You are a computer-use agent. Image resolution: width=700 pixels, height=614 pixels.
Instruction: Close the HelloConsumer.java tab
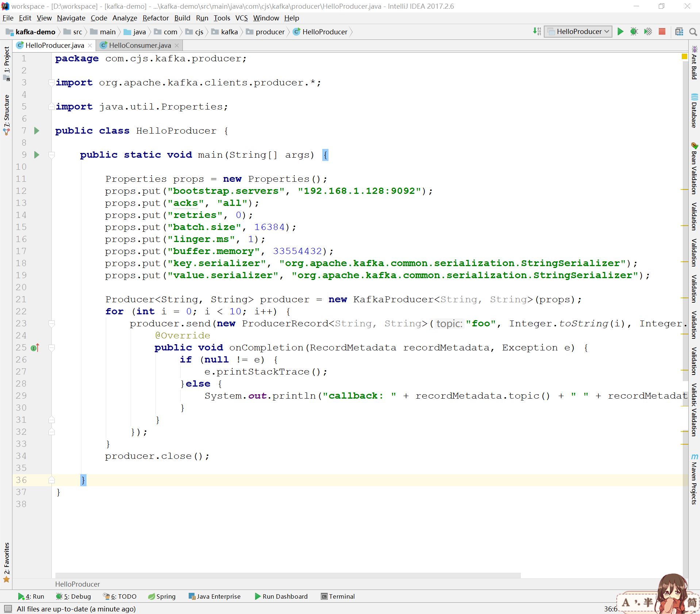click(177, 45)
